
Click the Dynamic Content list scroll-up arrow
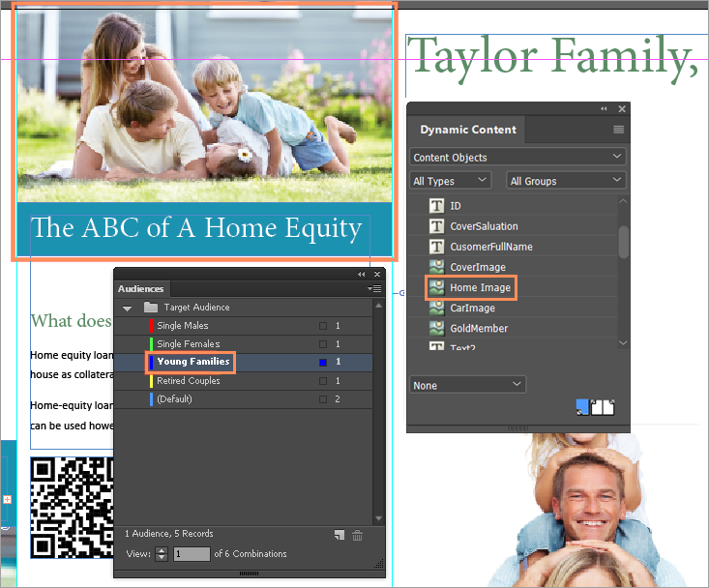(623, 201)
